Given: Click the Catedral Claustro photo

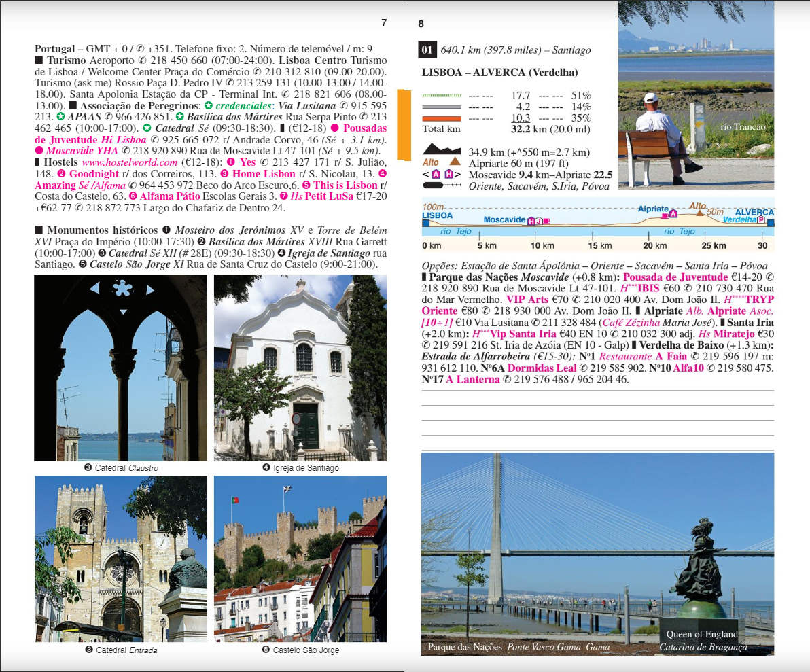Looking at the screenshot, I should 121,368.
